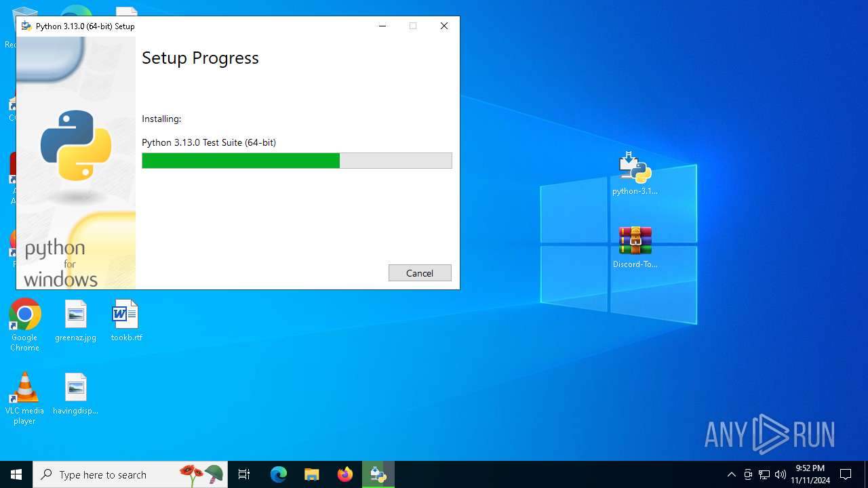Open the Windows Start menu

(16, 474)
